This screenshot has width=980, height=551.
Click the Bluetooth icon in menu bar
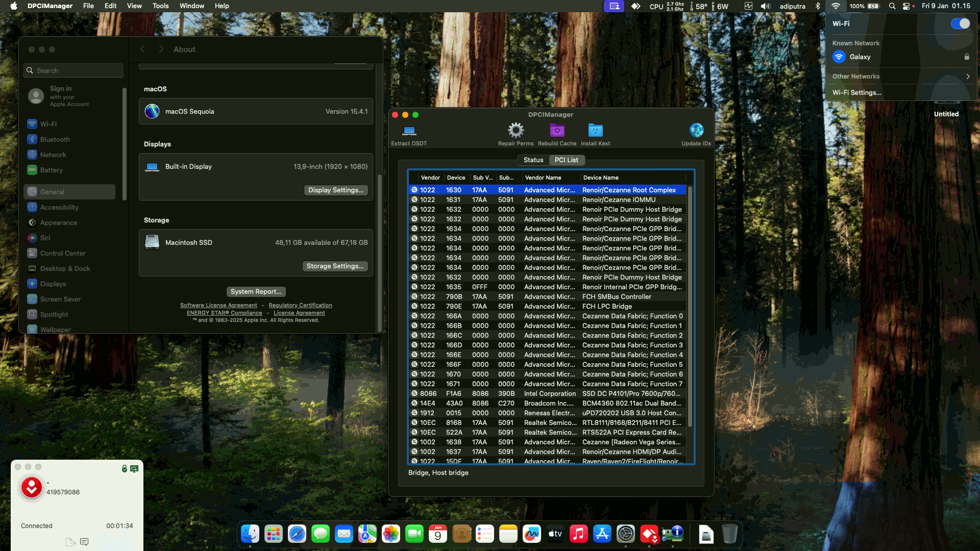click(818, 6)
